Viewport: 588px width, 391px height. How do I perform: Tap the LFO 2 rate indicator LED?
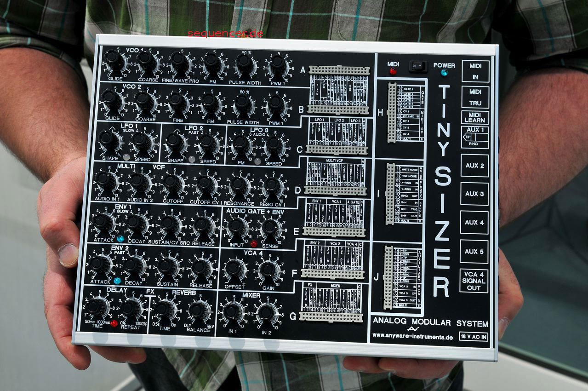click(192, 159)
